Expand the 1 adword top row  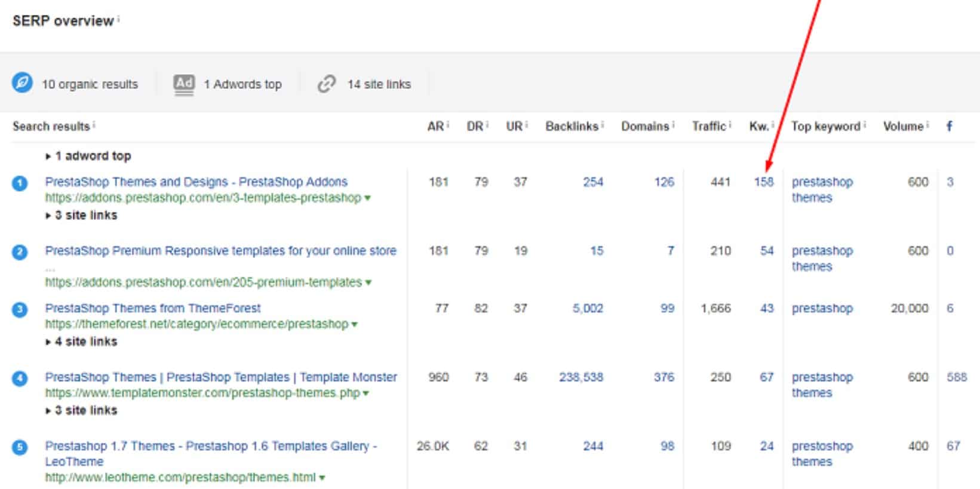tap(88, 156)
